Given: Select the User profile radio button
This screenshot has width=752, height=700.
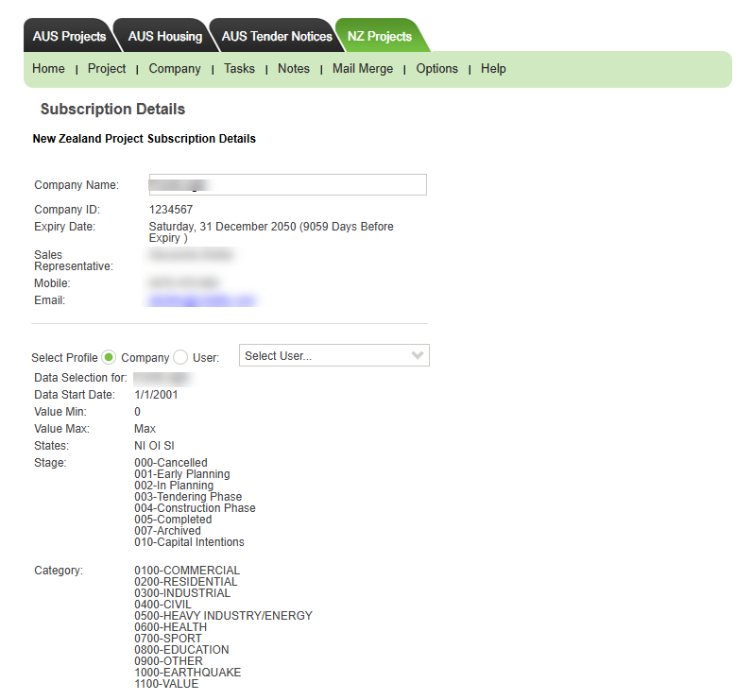Looking at the screenshot, I should [x=180, y=357].
